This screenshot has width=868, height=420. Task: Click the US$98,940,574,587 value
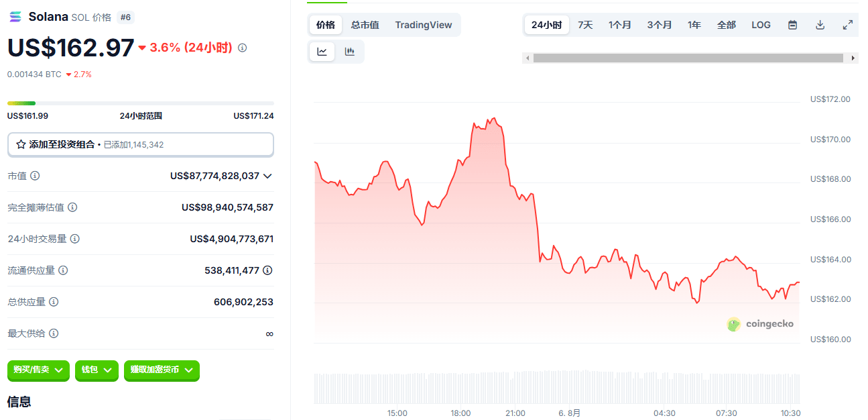(x=227, y=207)
